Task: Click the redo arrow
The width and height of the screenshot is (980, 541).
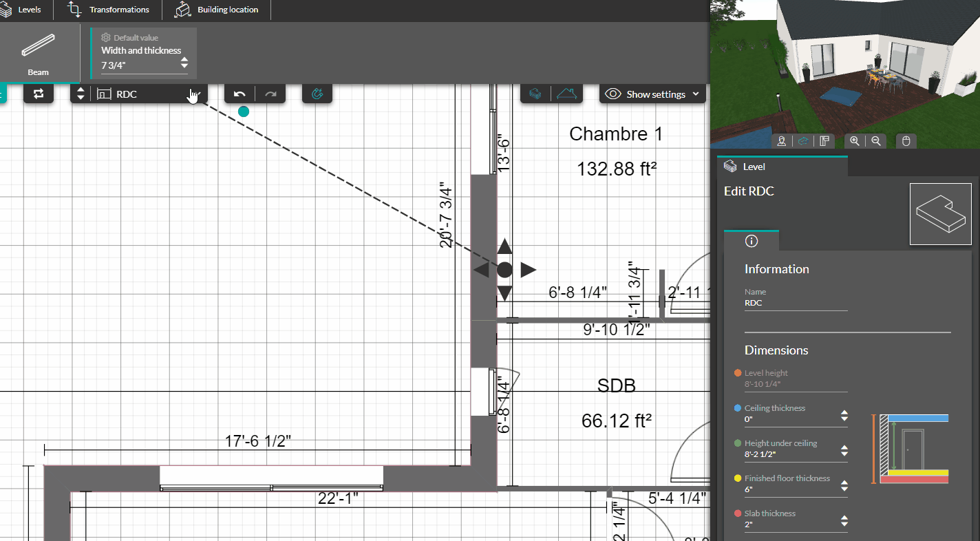Action: point(271,94)
